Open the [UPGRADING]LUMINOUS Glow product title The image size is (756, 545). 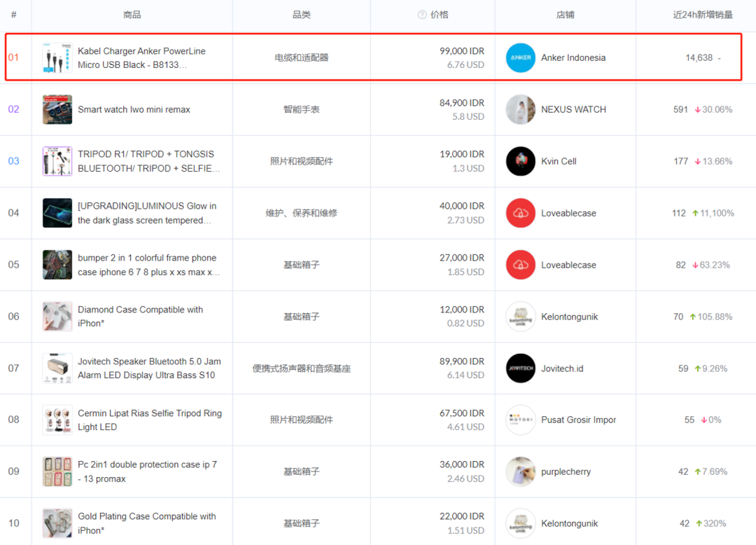click(147, 213)
